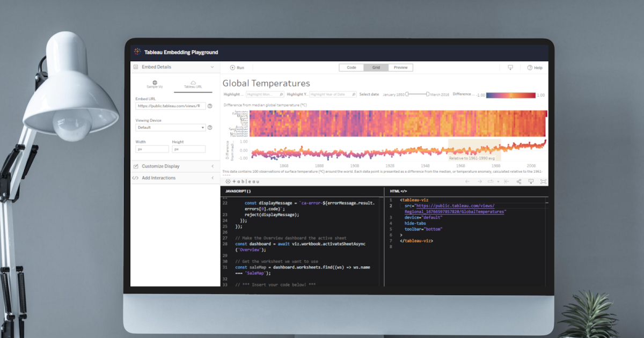Open help for Embed URL field
644x338 pixels.
[x=210, y=106]
